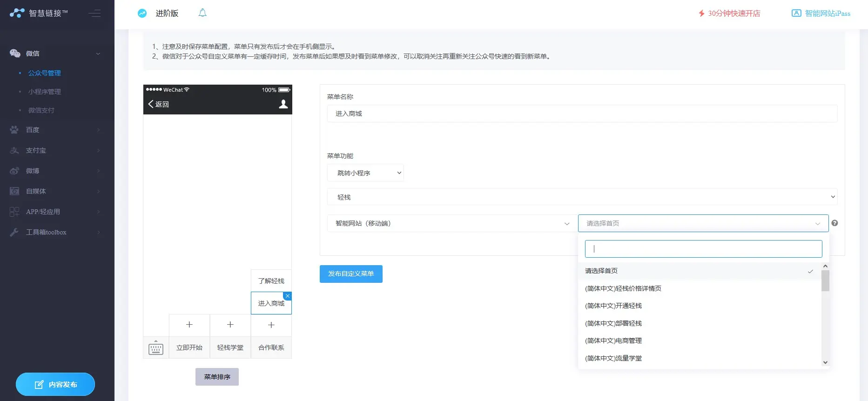Open the 跳转小程序 menu function dropdown
This screenshot has height=401, width=868.
[x=365, y=173]
